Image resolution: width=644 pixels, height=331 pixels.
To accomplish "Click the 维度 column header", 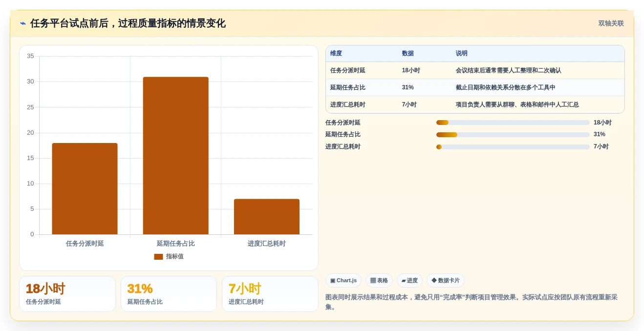I will (336, 54).
